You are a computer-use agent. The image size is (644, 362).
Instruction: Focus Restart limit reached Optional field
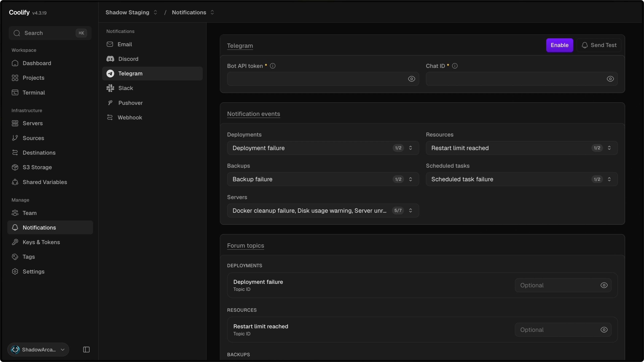tap(563, 330)
